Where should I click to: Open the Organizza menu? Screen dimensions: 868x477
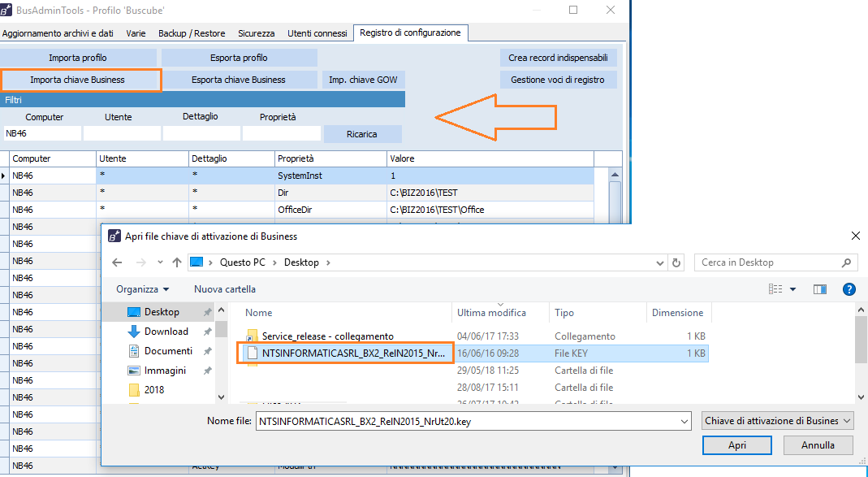(142, 289)
